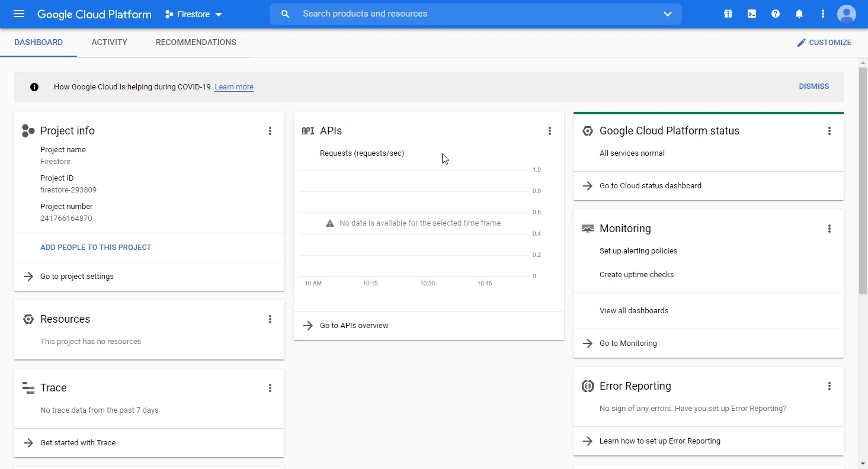This screenshot has width=868, height=469.
Task: Open Monitoring card options menu
Action: point(829,229)
